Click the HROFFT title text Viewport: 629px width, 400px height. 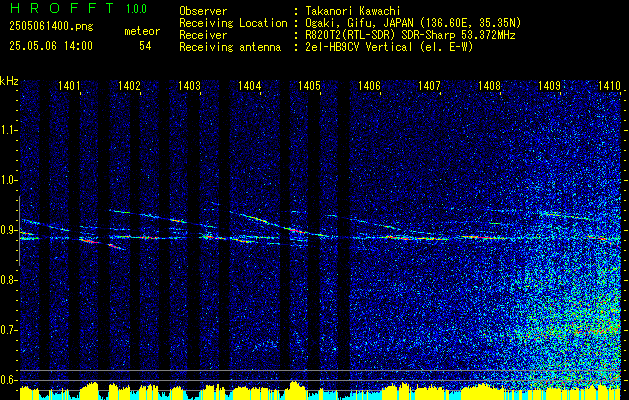pos(61,7)
